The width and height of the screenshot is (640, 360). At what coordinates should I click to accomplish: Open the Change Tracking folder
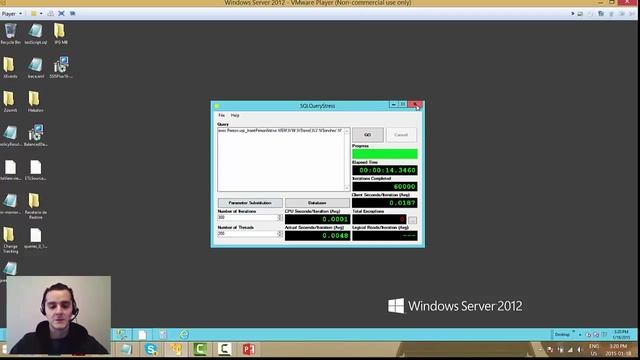(10, 240)
